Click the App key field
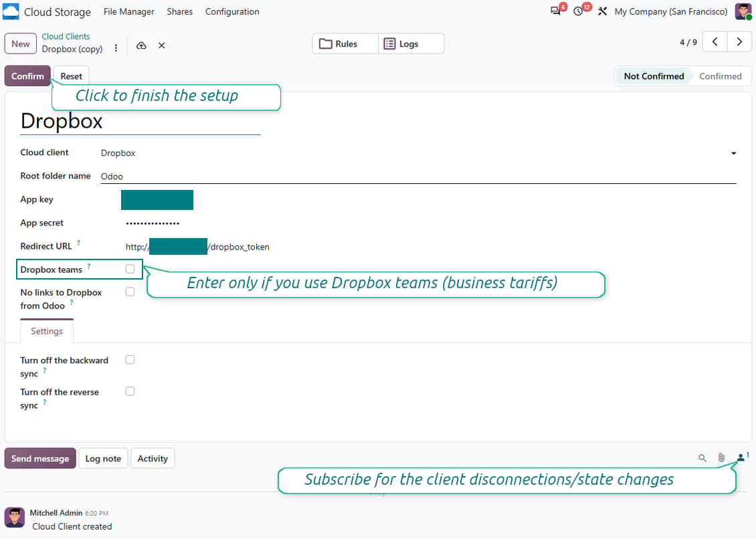 (157, 200)
